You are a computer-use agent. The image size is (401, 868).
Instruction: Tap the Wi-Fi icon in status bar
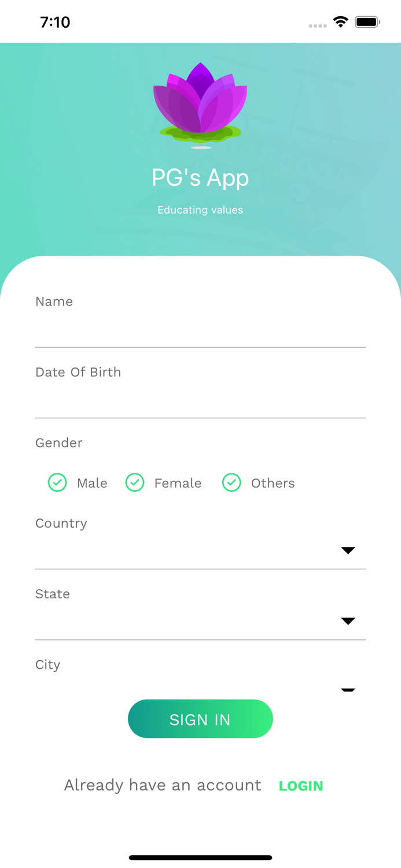click(x=341, y=21)
